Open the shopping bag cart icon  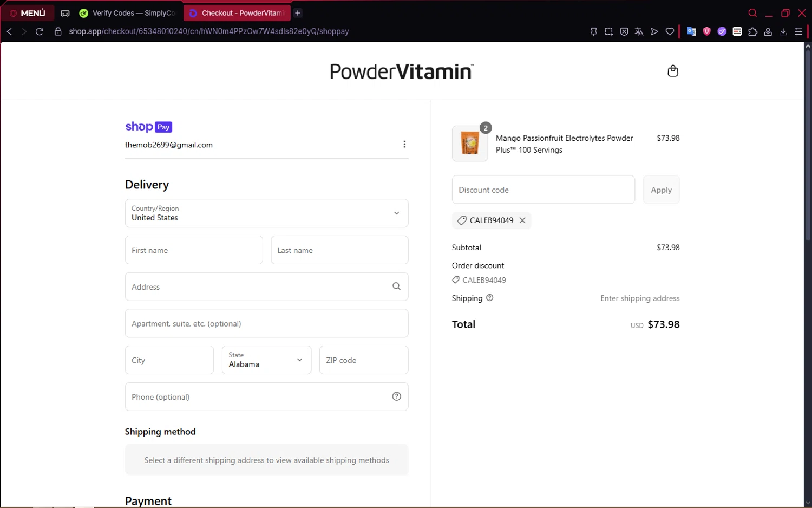tap(673, 71)
